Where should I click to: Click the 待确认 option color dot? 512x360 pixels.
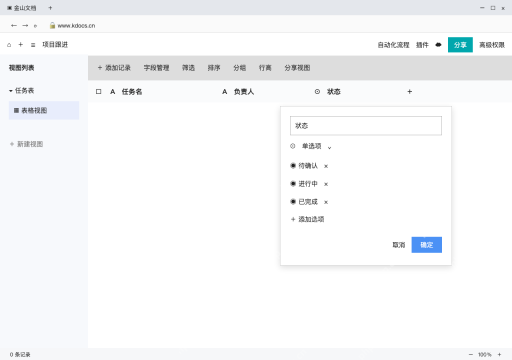tap(293, 166)
